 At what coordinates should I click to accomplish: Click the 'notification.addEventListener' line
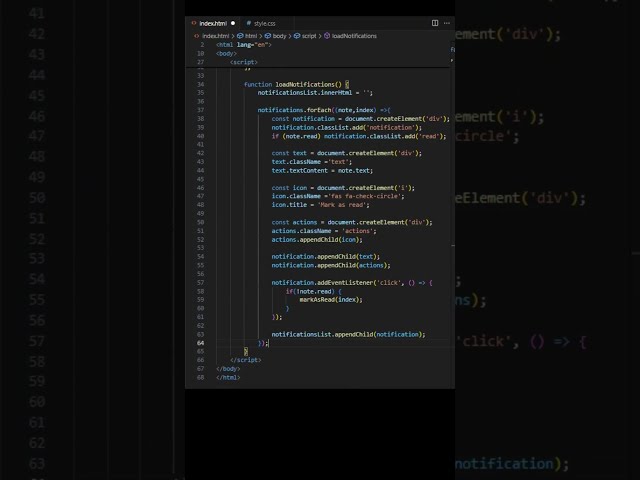352,283
